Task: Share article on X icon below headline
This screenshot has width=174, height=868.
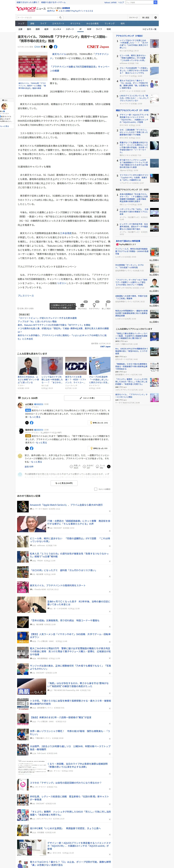Action: coord(51,47)
